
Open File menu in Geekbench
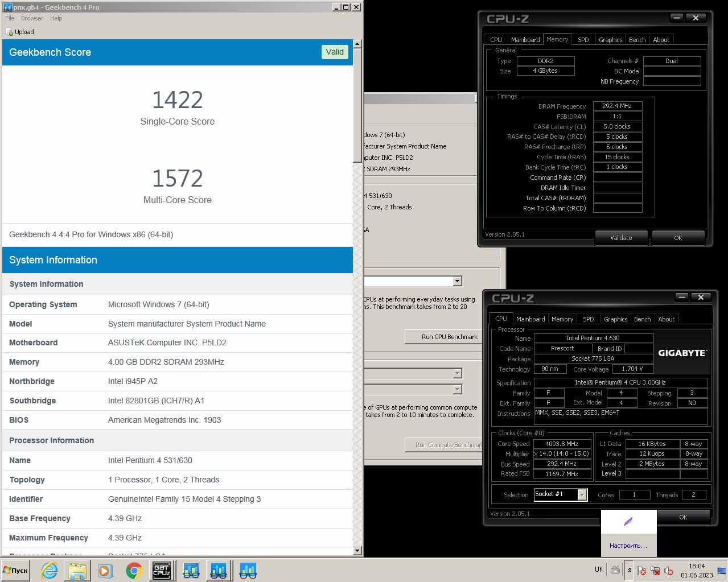(10, 18)
